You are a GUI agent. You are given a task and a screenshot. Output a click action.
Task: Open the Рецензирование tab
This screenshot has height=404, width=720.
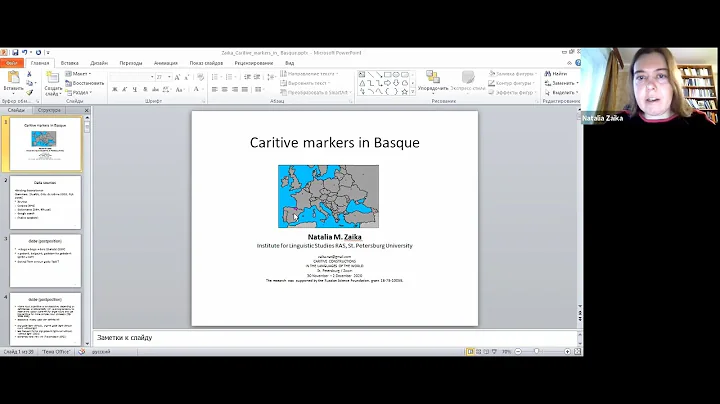point(253,63)
